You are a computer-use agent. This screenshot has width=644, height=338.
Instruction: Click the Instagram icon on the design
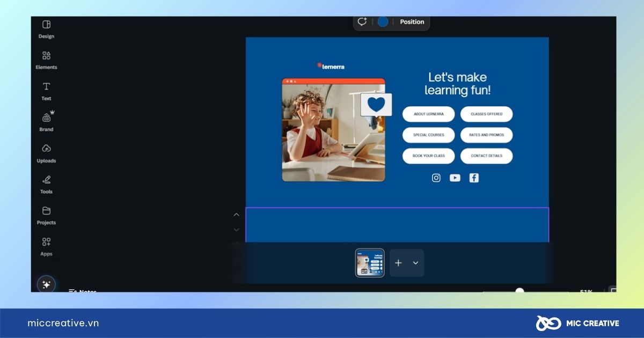tap(436, 178)
